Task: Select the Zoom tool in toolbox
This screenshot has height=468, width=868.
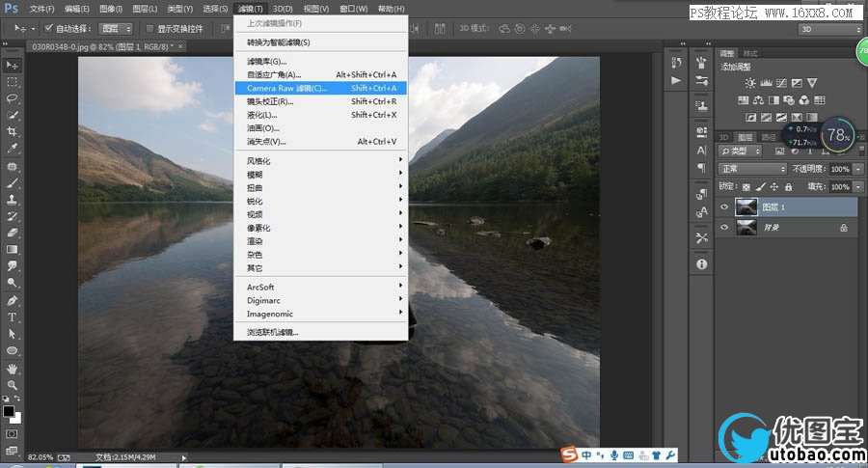Action: (x=12, y=385)
